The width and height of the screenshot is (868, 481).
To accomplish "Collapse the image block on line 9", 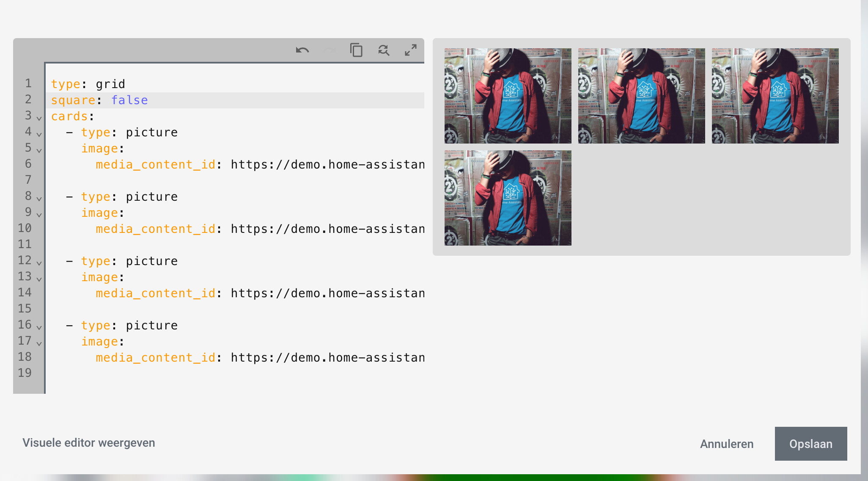I will [x=39, y=215].
